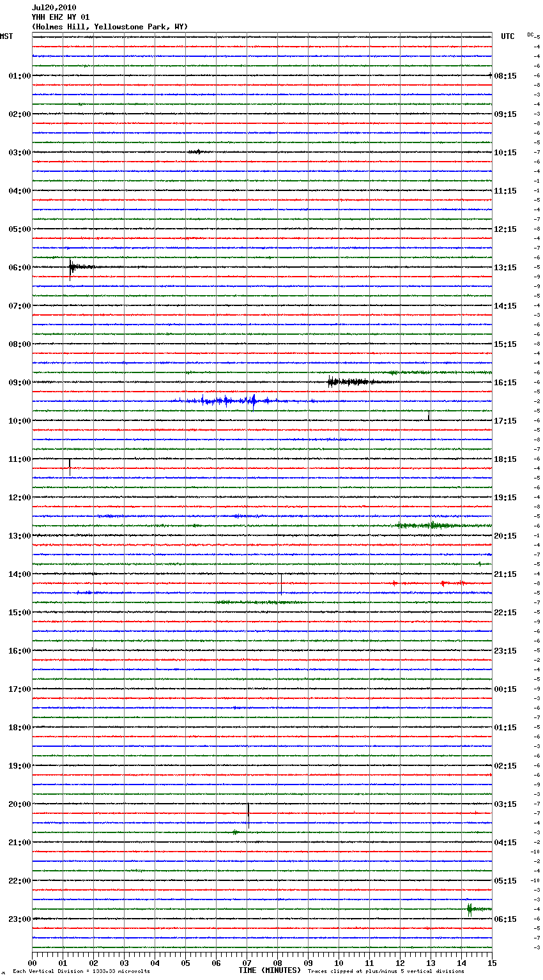Click the black spike on 11:00 trace

[x=70, y=466]
